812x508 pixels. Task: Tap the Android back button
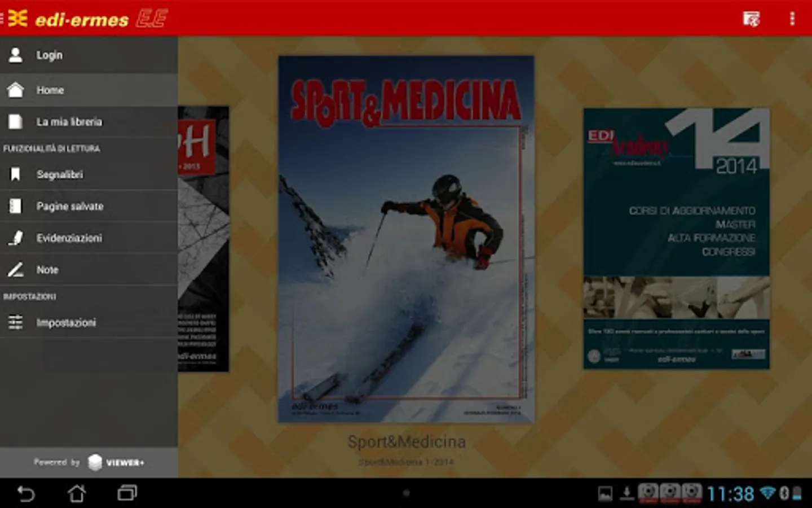point(26,494)
